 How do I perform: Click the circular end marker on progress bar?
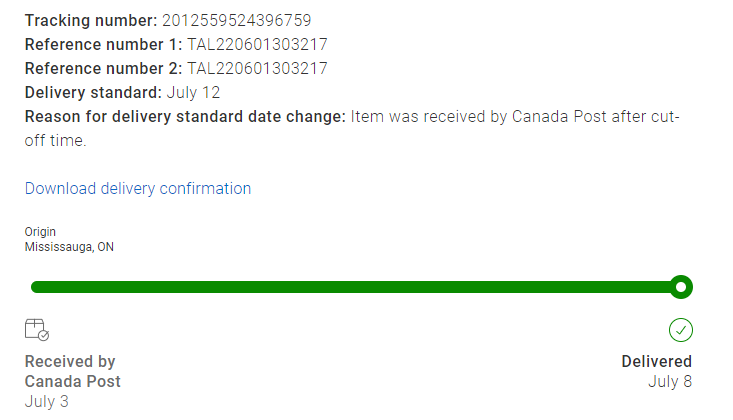[681, 288]
